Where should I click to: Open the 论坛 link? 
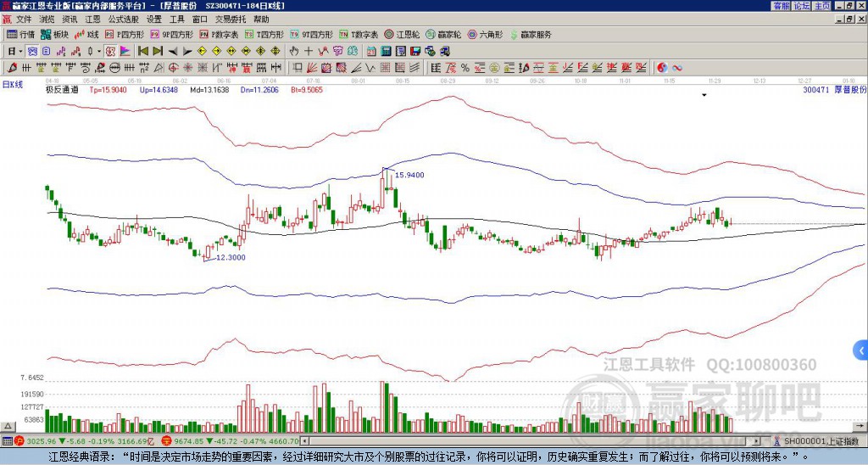[802, 6]
